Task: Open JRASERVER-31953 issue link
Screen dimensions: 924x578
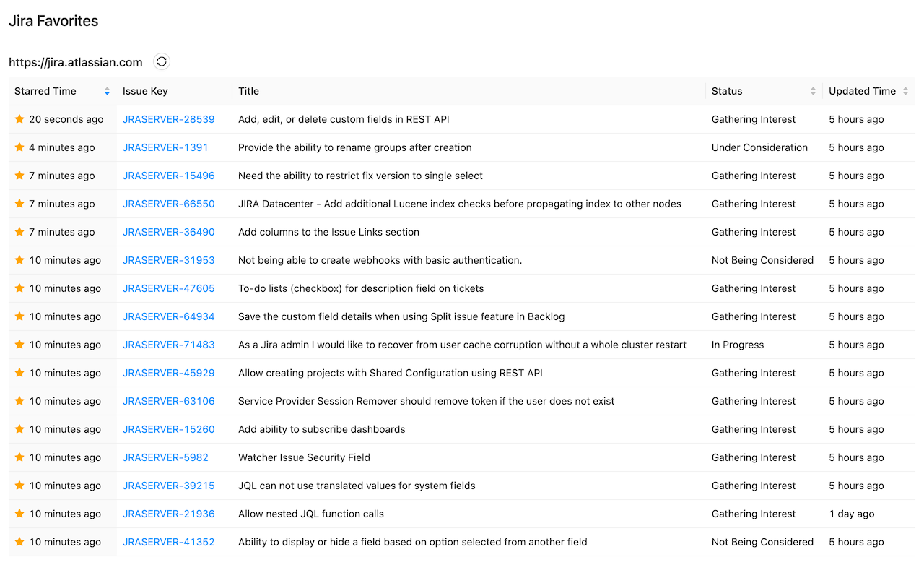Action: coord(168,260)
